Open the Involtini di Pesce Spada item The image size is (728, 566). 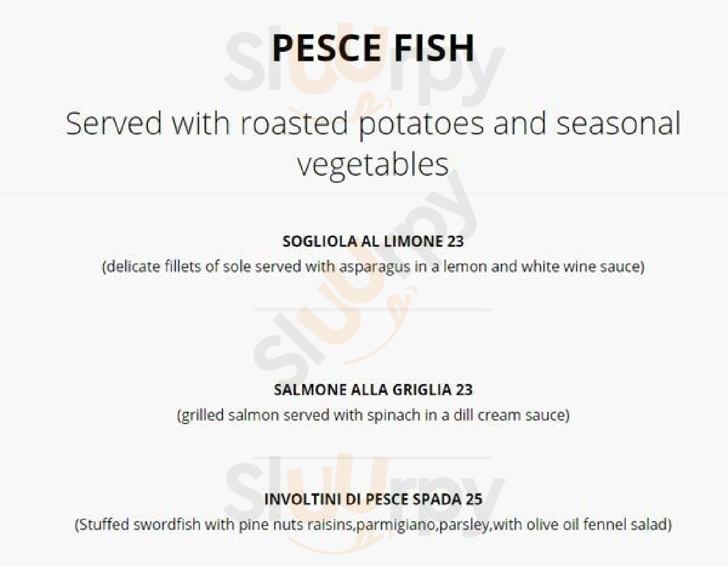pyautogui.click(x=373, y=499)
